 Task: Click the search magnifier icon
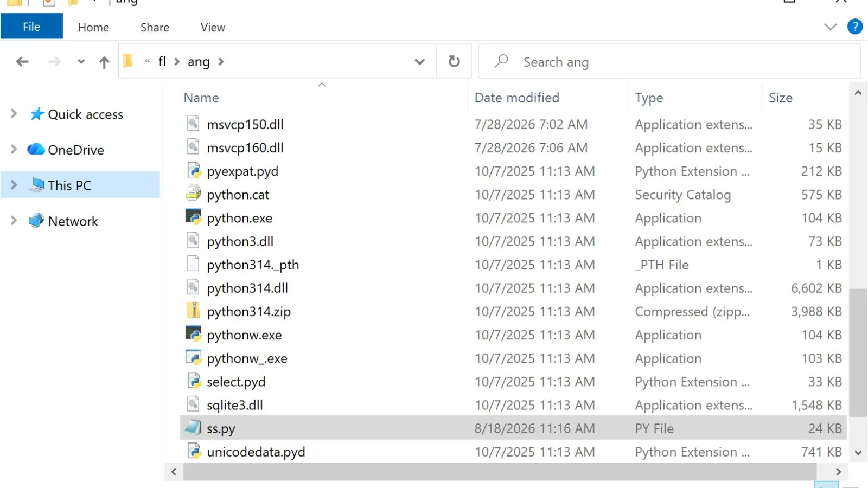tap(501, 61)
